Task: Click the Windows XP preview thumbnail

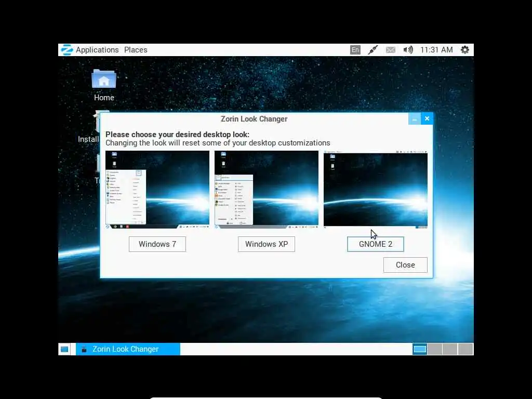Action: click(x=267, y=190)
